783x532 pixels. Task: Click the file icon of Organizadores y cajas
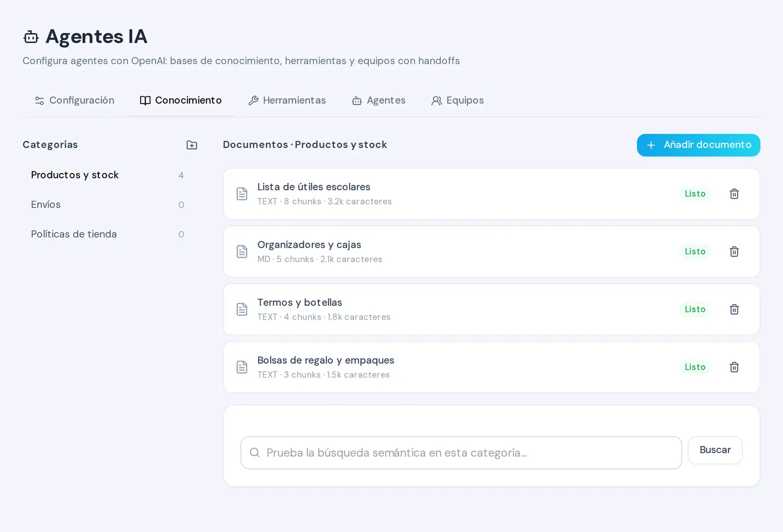(242, 251)
